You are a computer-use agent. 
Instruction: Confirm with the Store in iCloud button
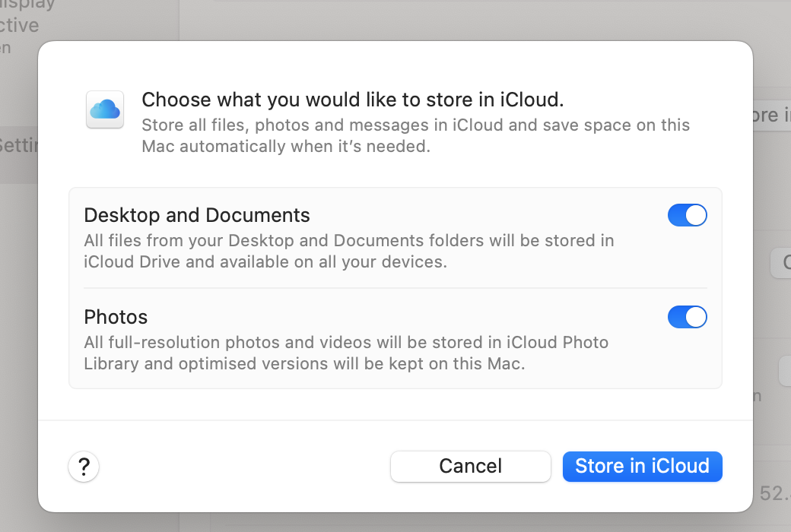coord(642,467)
